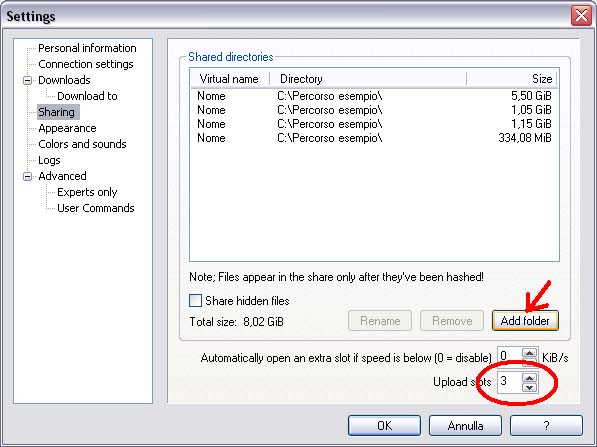This screenshot has width=597, height=447.
Task: Collapse the Advanced tree node
Action: pyautogui.click(x=27, y=176)
